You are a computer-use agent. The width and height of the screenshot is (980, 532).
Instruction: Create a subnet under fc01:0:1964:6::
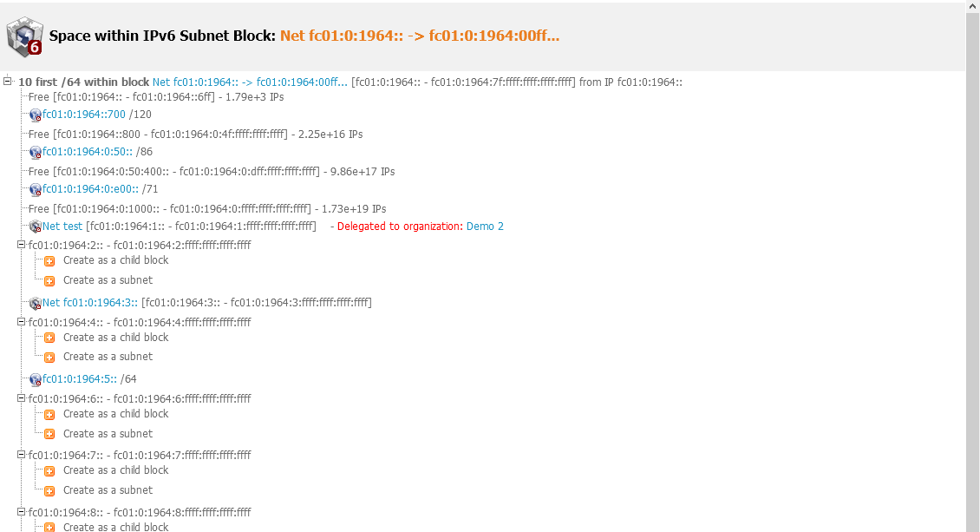pyautogui.click(x=108, y=434)
